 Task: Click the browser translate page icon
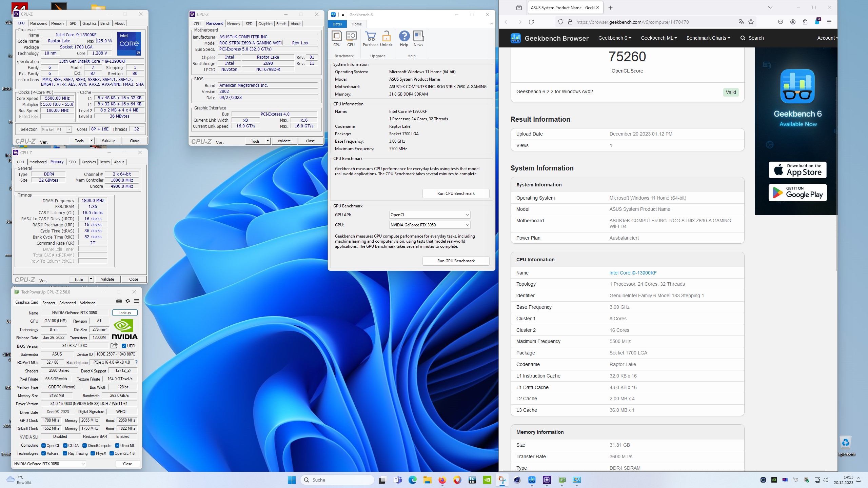741,22
